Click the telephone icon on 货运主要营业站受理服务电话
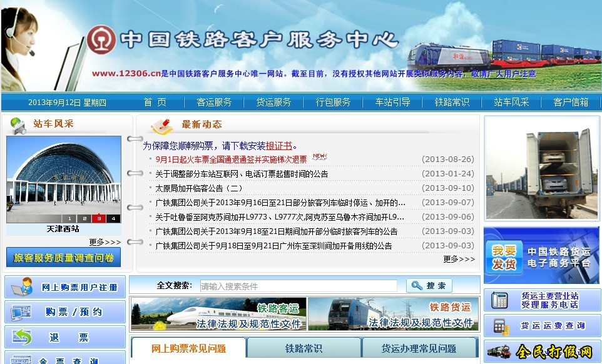 click(499, 300)
